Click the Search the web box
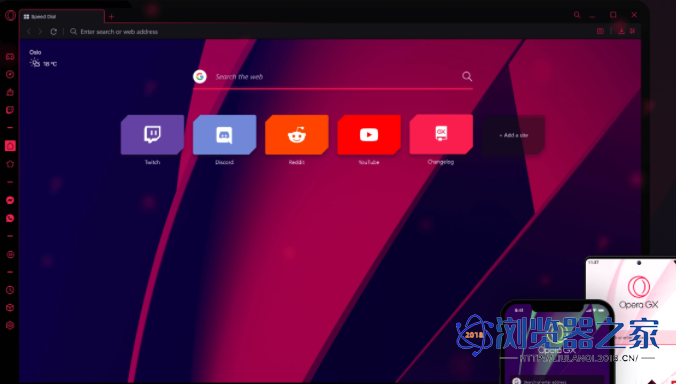The width and height of the screenshot is (676, 384). (333, 77)
